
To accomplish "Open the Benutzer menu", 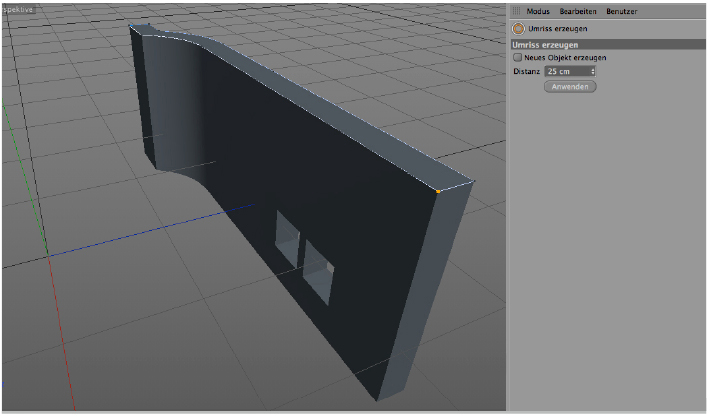I will tap(621, 11).
